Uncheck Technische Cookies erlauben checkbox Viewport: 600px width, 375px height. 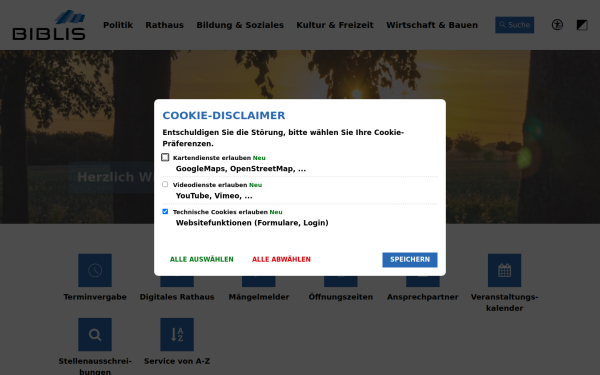(x=165, y=212)
